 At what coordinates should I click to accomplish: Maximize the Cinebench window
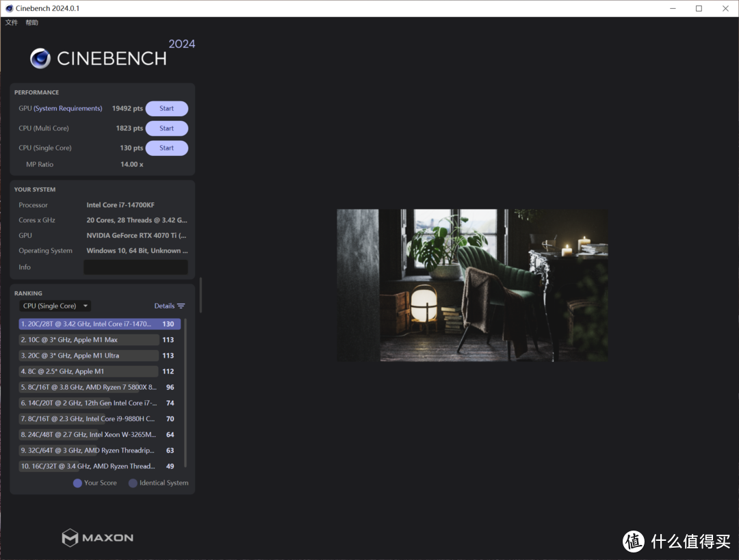tap(699, 8)
